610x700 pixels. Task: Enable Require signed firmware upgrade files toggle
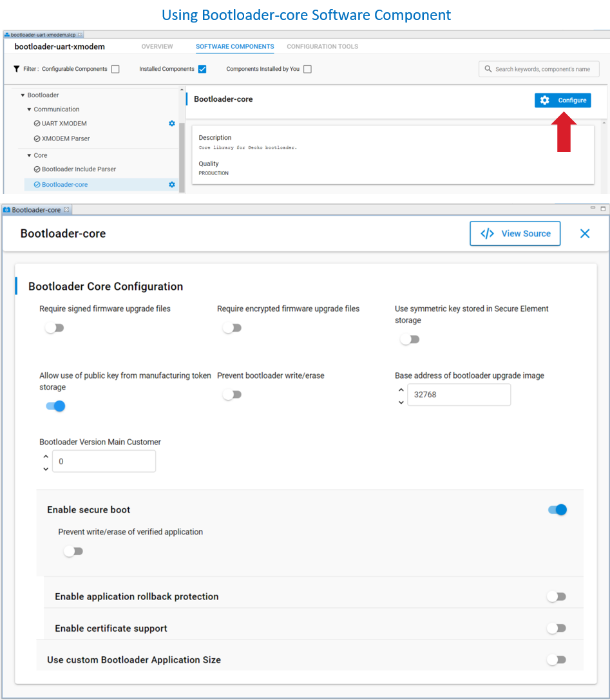[55, 328]
